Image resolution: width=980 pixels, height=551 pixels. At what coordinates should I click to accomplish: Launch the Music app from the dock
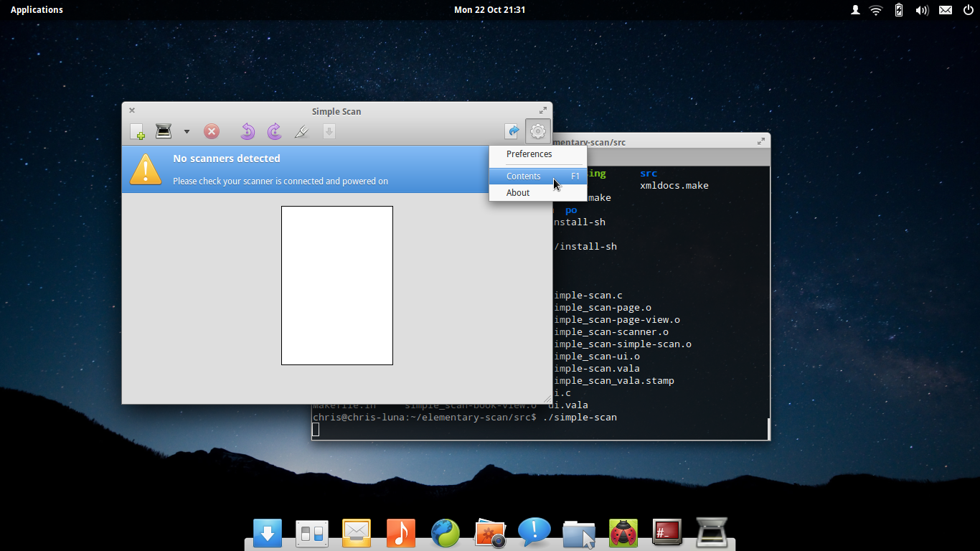pos(400,533)
